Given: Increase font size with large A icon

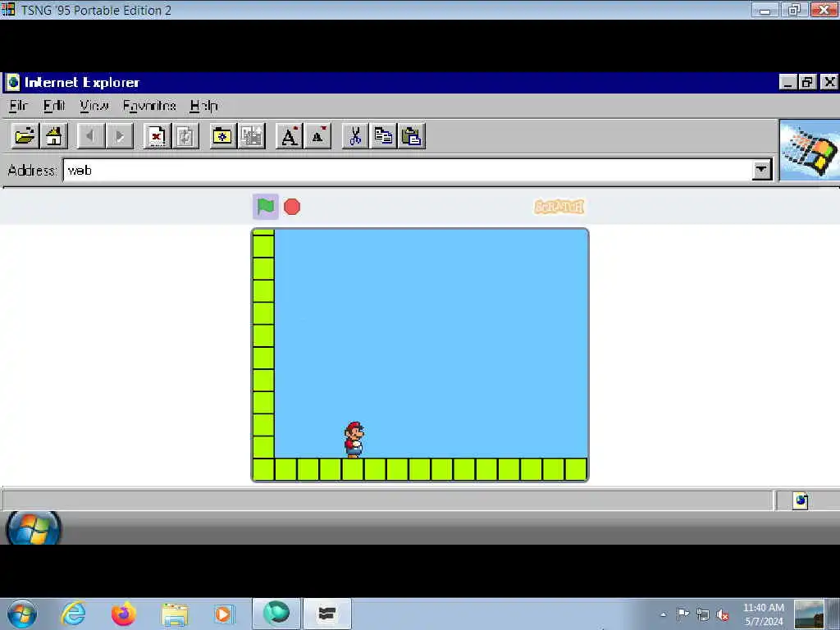Looking at the screenshot, I should point(289,136).
